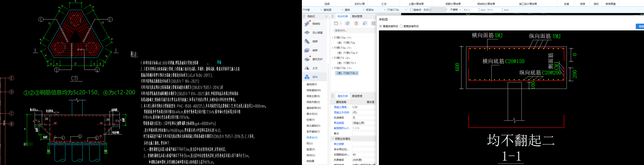The image size is (644, 165).
Task: Select the 基础 foundation module icon
Action: pos(307,77)
